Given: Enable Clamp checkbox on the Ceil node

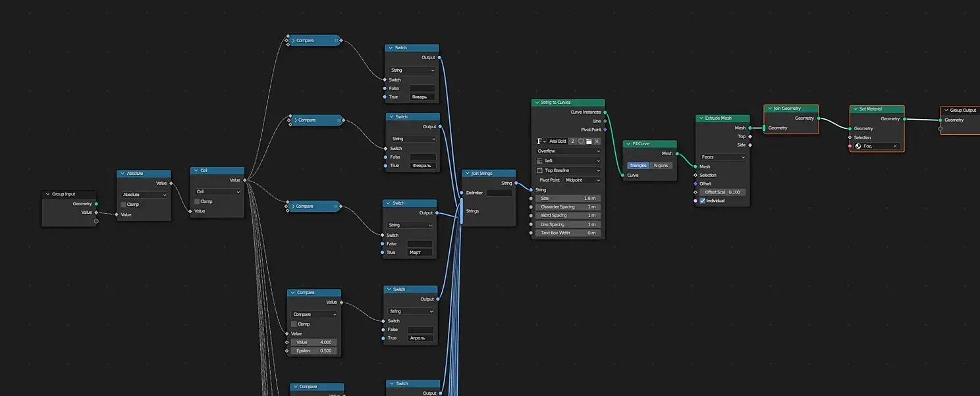Looking at the screenshot, I should (197, 201).
